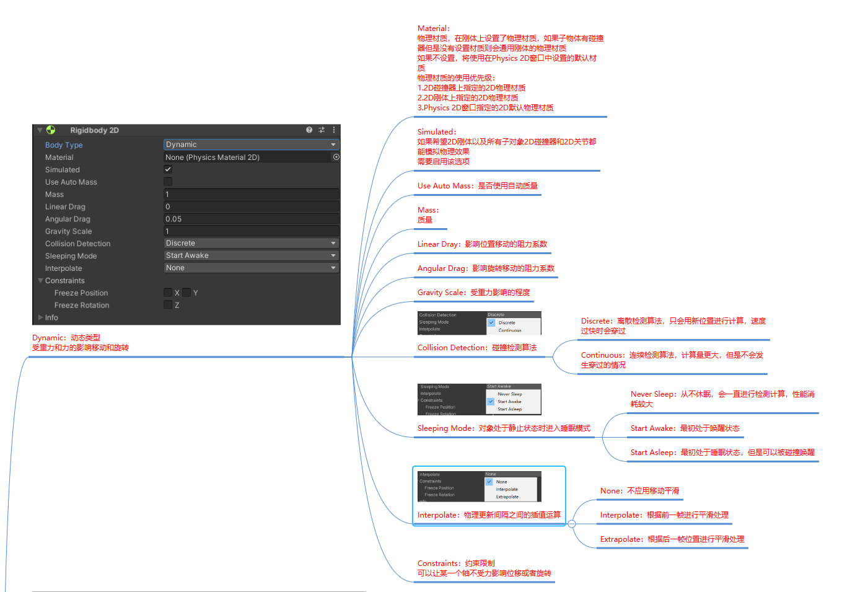Image resolution: width=868 pixels, height=592 pixels.
Task: Choose the checked Start Awake thumbnail menu entry
Action: (510, 402)
